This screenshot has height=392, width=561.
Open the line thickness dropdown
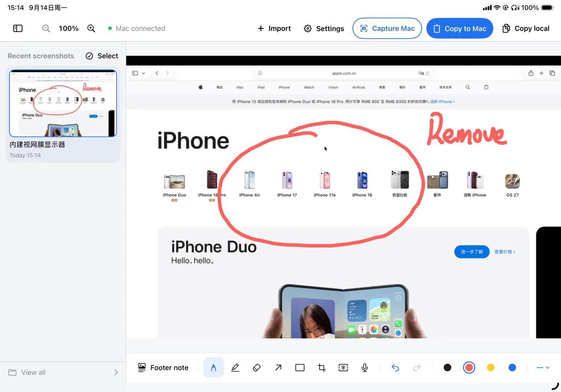click(x=543, y=368)
